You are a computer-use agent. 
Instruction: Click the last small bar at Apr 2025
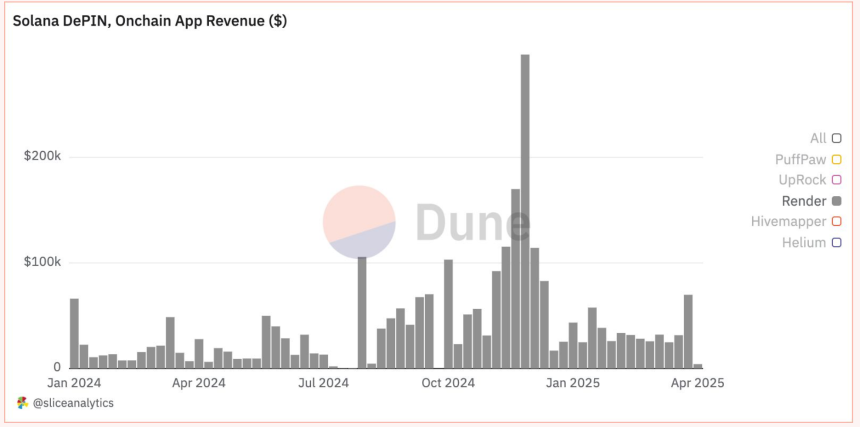coord(698,366)
